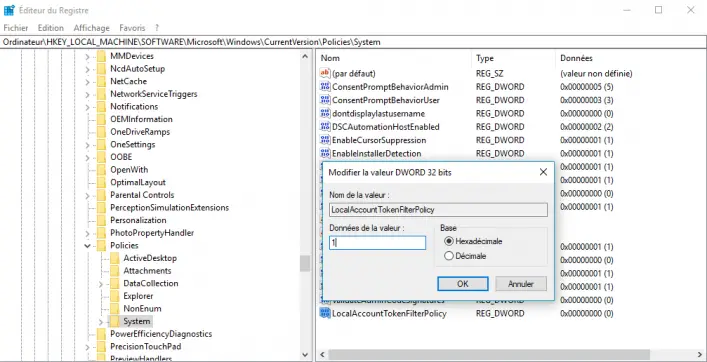Click the tree pane scroll down arrow
Image resolution: width=707 pixels, height=362 pixels.
pyautogui.click(x=305, y=355)
